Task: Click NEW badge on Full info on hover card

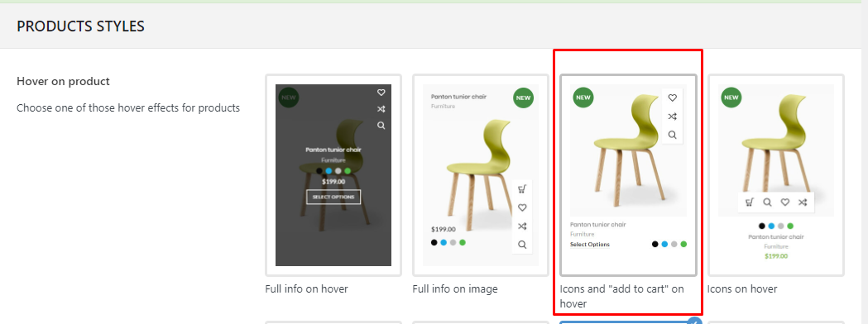Action: [288, 98]
